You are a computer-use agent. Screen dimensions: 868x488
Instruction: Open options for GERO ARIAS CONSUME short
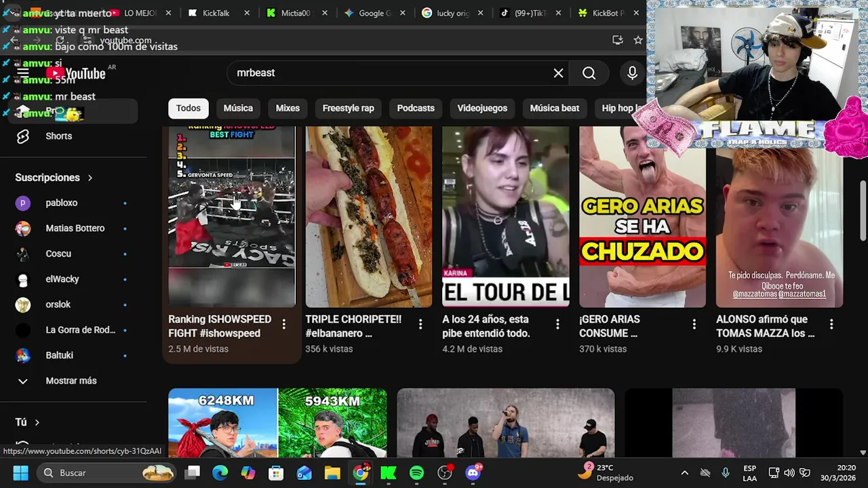pyautogui.click(x=694, y=325)
